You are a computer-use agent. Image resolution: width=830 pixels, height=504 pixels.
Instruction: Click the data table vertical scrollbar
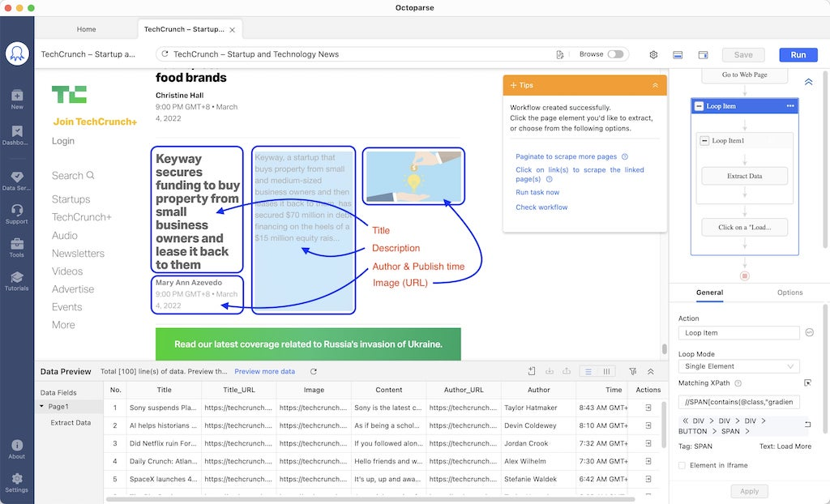(x=664, y=425)
